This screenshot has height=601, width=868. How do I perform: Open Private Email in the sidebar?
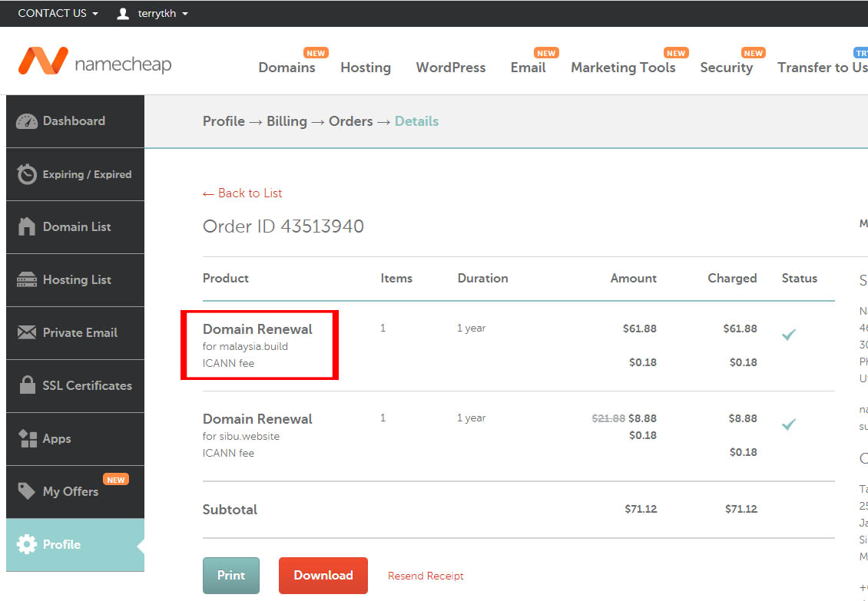tap(75, 332)
